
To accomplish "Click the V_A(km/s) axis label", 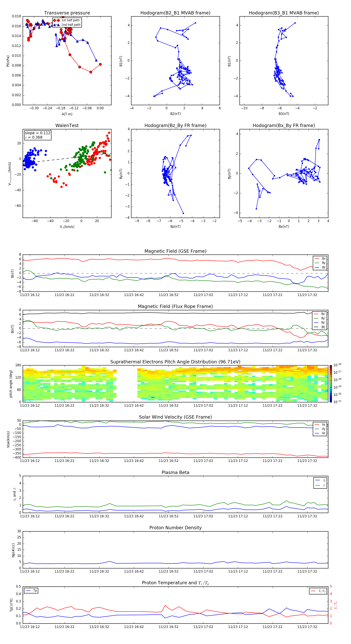I will (x=67, y=227).
